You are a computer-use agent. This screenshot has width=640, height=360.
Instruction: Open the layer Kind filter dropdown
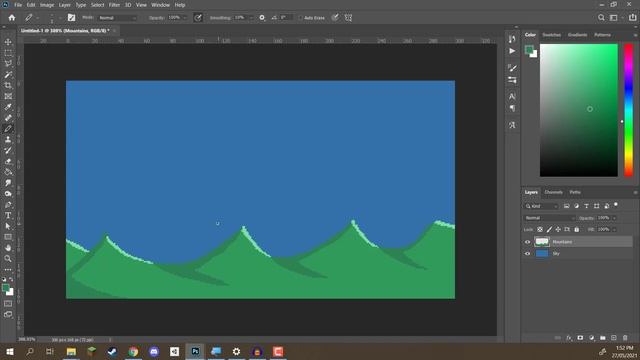click(x=542, y=206)
